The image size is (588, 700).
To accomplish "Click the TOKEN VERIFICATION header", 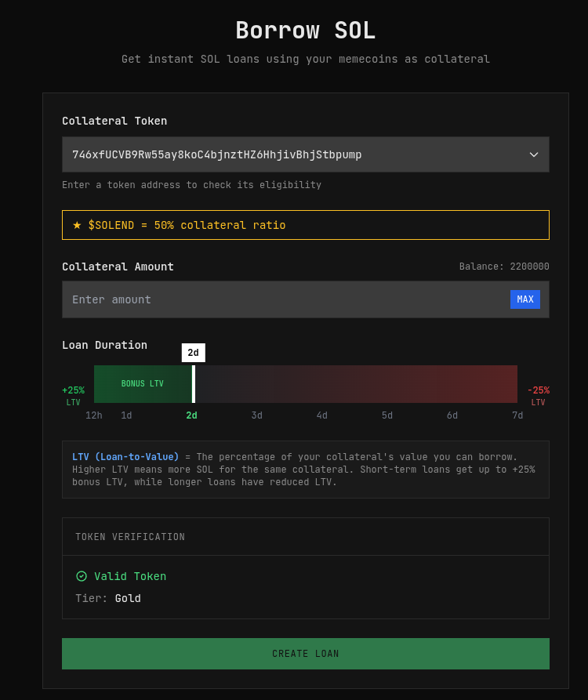I will 130,537.
